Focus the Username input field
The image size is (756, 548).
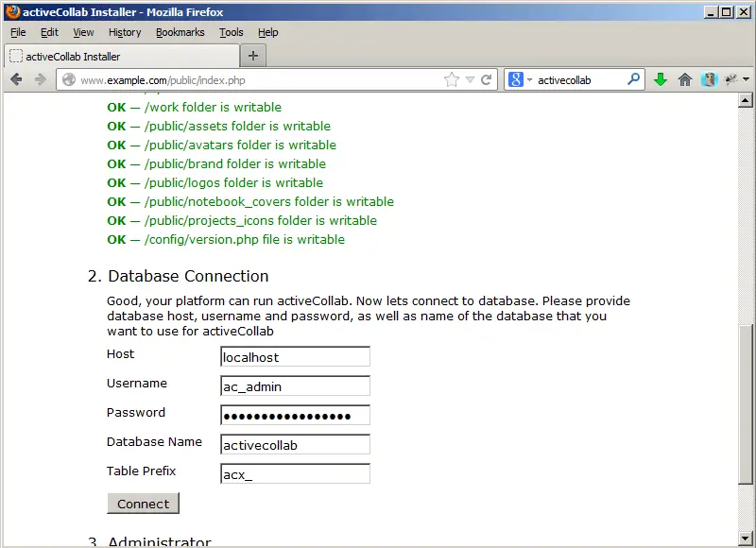295,386
